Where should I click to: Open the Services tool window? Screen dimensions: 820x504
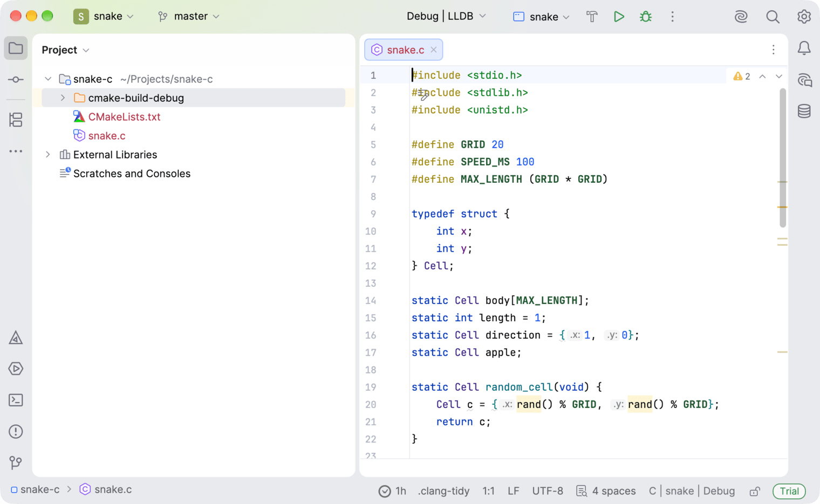point(16,369)
